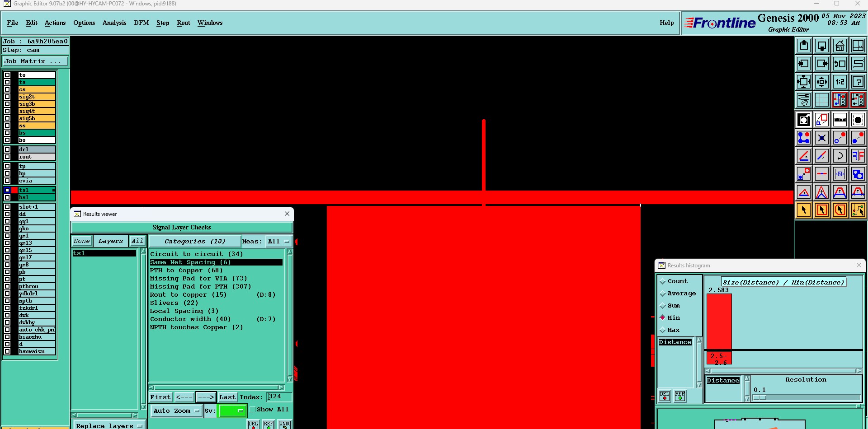Click the None button in Results viewer
This screenshot has width=868, height=429.
tap(82, 241)
